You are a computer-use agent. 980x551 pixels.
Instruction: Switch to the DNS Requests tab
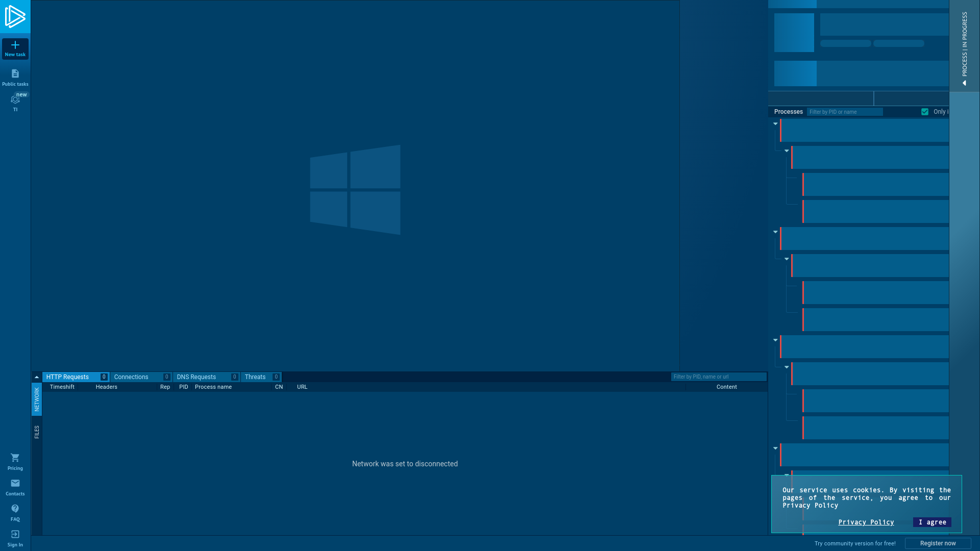tap(207, 377)
